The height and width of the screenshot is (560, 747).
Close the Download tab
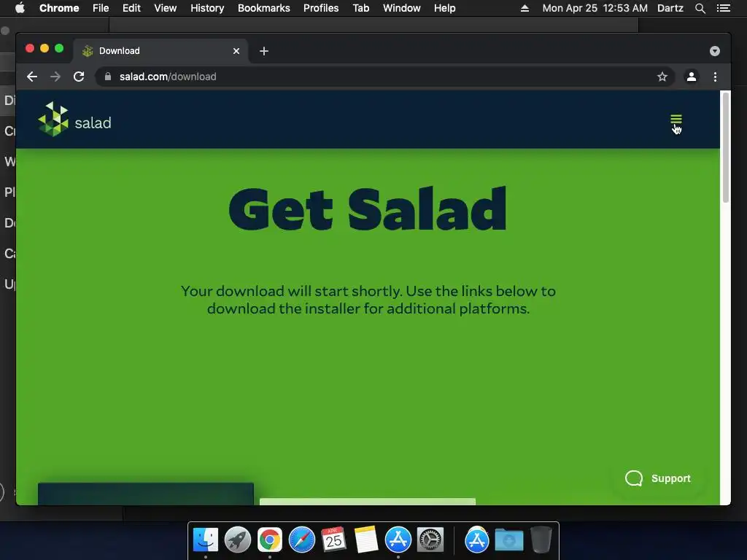coord(236,51)
